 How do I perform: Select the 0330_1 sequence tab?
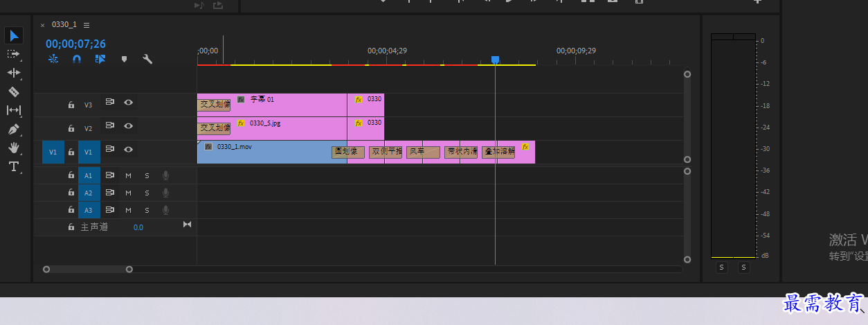(x=64, y=24)
